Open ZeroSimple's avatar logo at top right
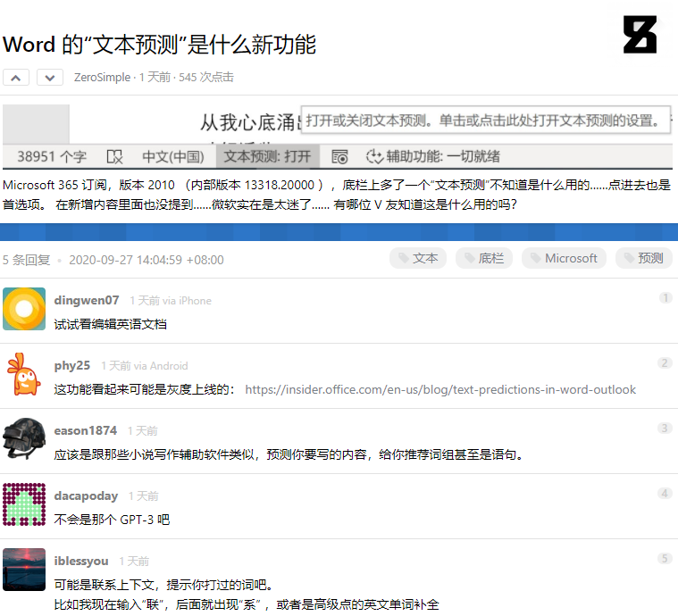This screenshot has width=678, height=616. [x=640, y=35]
